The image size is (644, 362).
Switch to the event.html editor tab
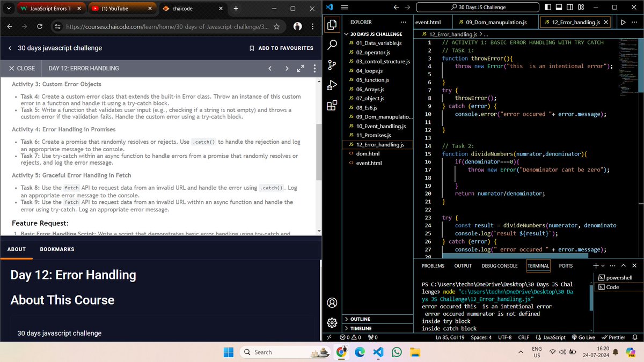[428, 22]
